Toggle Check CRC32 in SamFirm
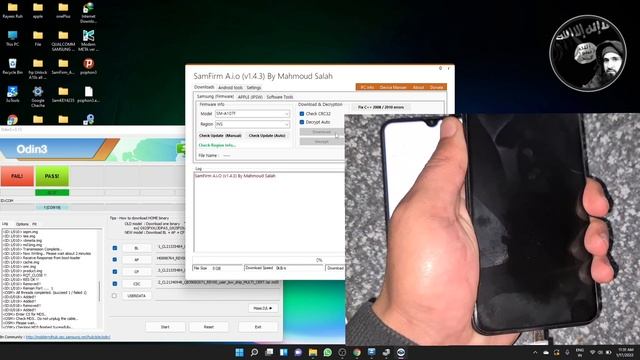The width and height of the screenshot is (640, 360). [302, 114]
